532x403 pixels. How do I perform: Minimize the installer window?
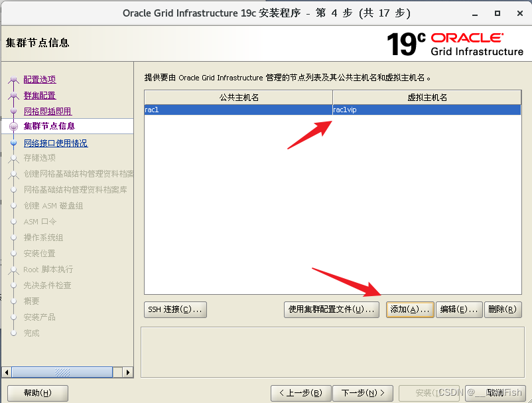475,13
